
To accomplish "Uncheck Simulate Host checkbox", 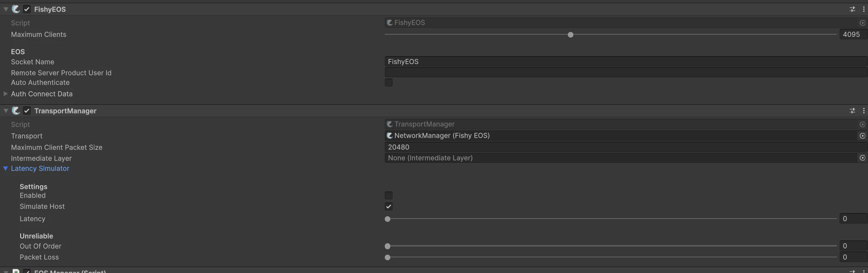I will 389,206.
